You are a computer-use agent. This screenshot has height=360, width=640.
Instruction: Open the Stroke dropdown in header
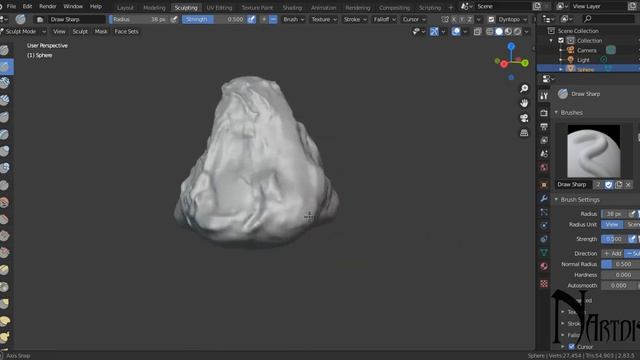(355, 19)
